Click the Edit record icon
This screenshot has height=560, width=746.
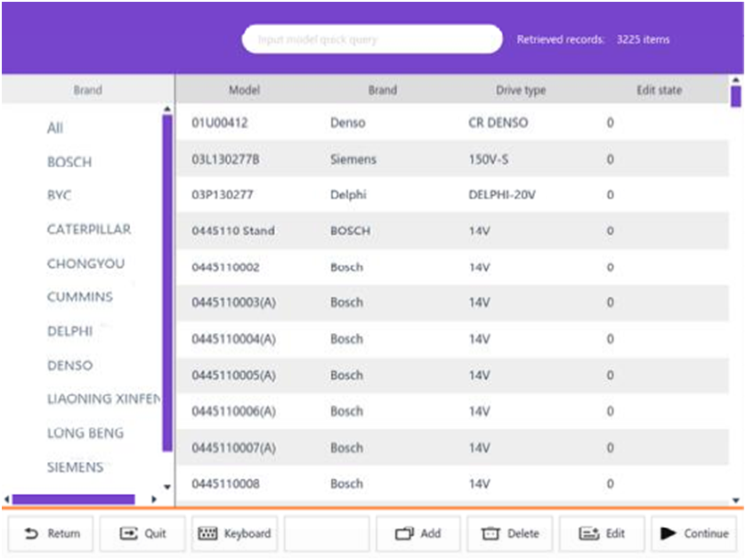click(x=588, y=534)
